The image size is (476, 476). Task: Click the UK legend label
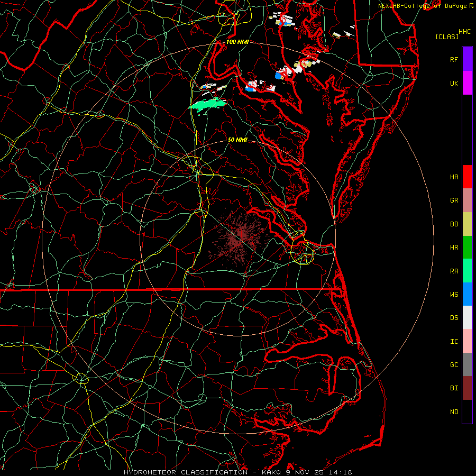pyautogui.click(x=454, y=83)
